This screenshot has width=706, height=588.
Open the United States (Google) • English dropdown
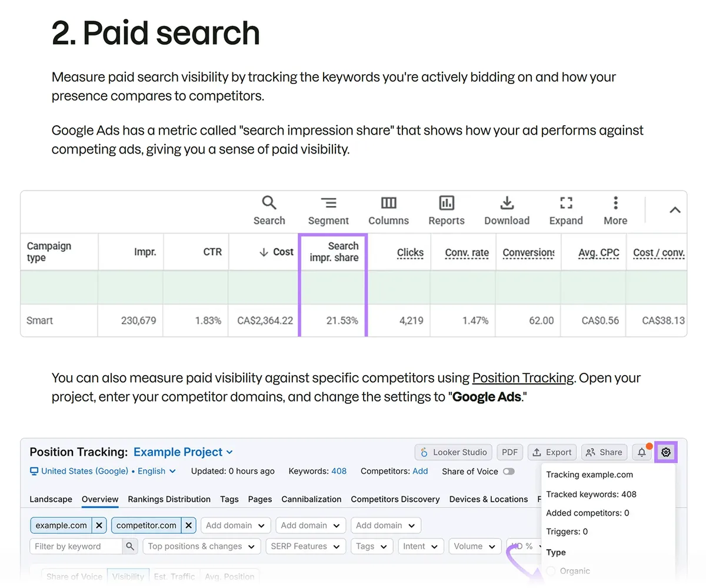103,471
